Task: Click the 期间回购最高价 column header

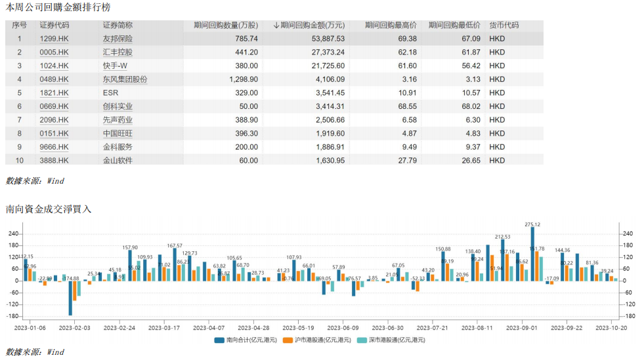Action: click(391, 26)
